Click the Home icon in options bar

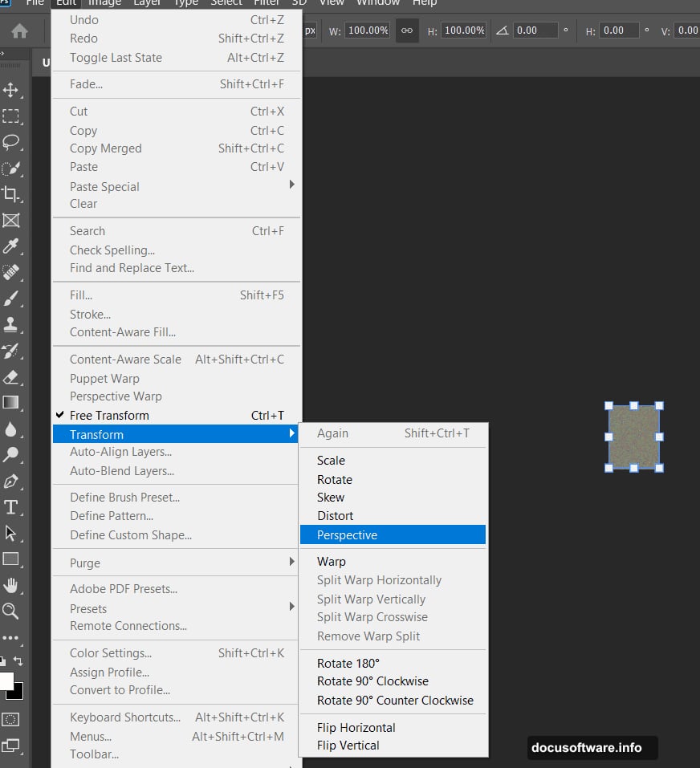pyautogui.click(x=19, y=30)
